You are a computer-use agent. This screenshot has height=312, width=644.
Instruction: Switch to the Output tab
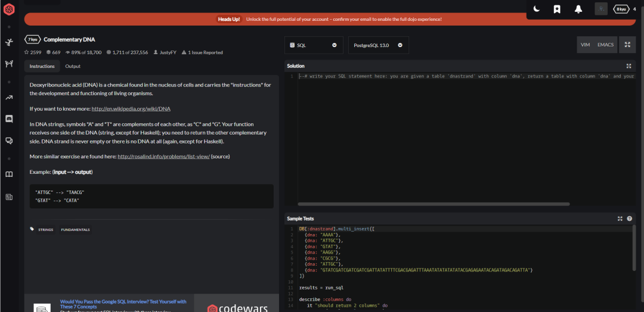73,66
